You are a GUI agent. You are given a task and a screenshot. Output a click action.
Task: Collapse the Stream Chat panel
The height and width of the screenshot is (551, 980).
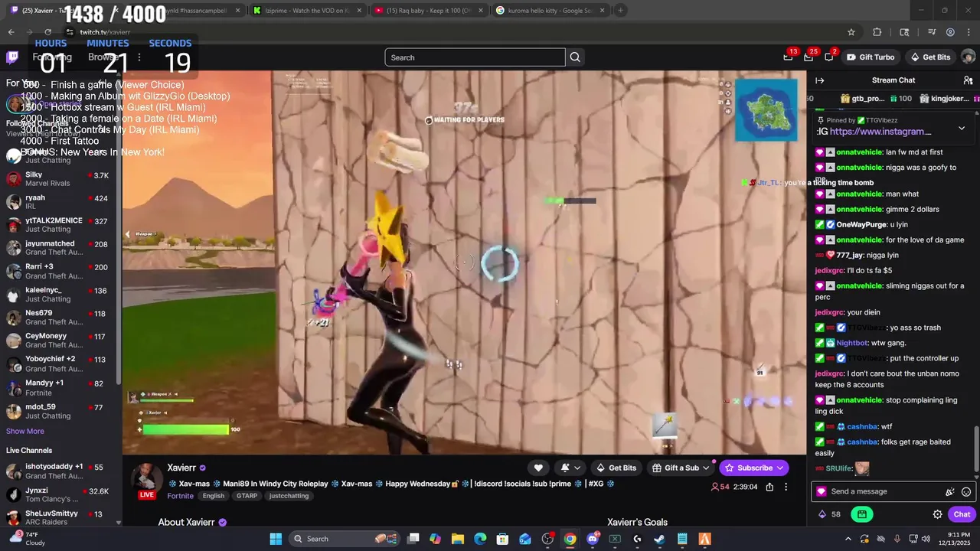820,80
